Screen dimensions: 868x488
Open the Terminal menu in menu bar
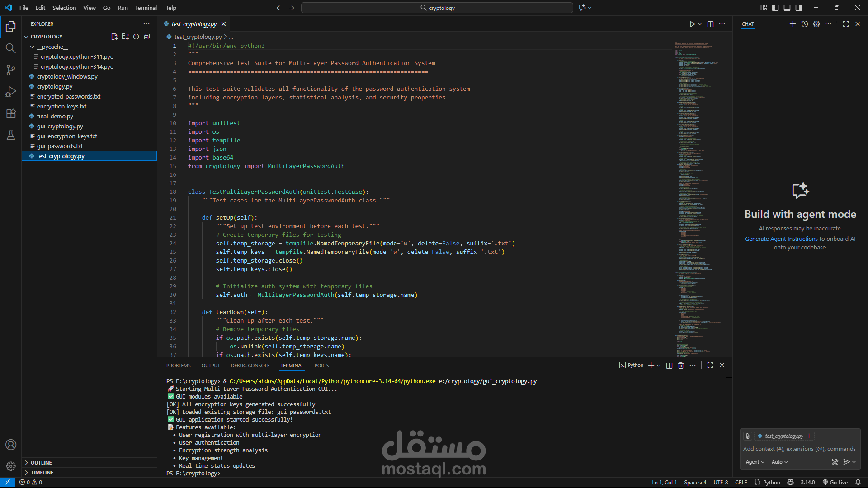click(x=146, y=8)
